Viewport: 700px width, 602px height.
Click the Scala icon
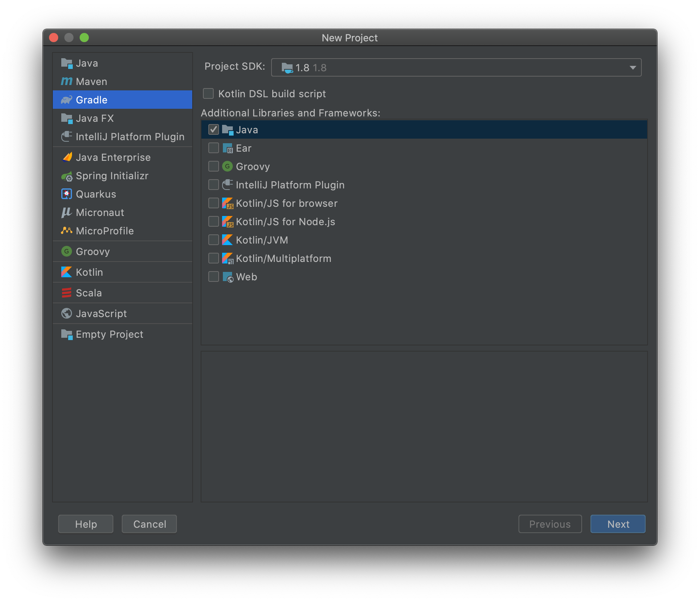point(67,293)
